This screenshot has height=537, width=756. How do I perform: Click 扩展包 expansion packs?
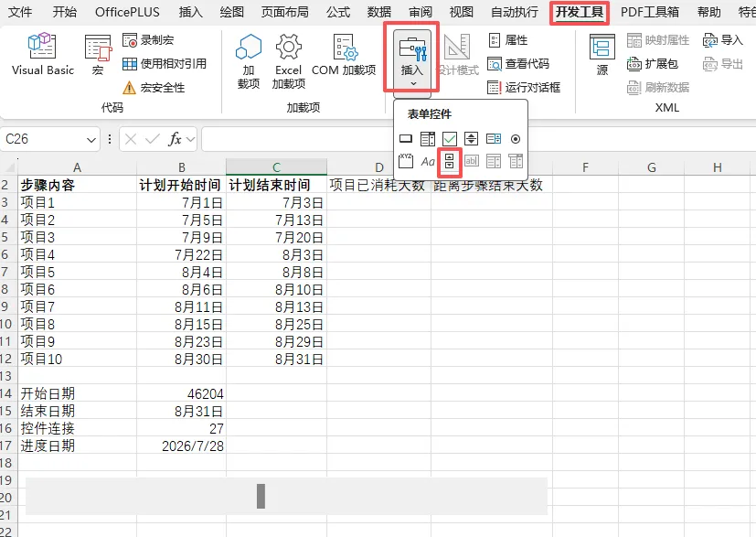653,64
